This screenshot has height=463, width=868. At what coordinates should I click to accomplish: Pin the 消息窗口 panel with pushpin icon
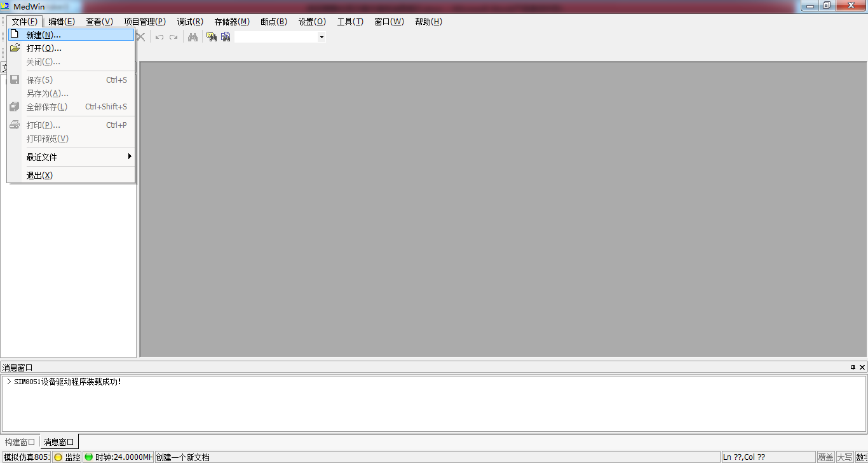853,368
